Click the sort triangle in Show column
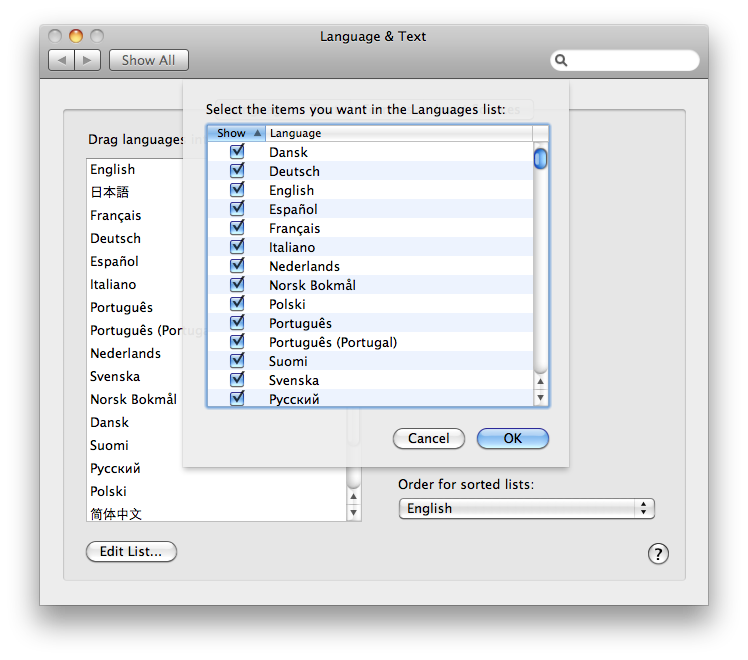748x660 pixels. (x=257, y=133)
